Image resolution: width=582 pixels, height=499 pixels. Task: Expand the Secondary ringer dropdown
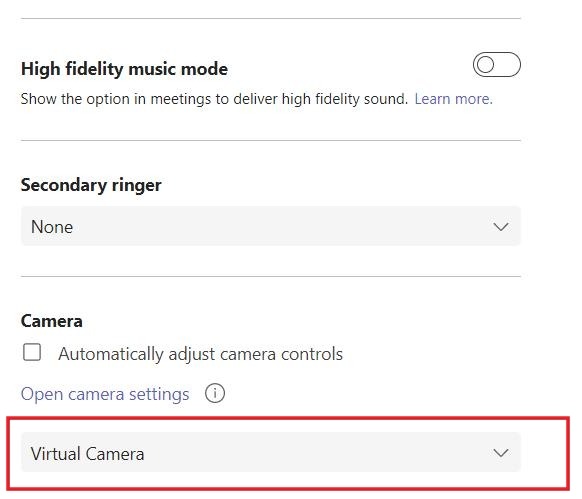pos(271,226)
